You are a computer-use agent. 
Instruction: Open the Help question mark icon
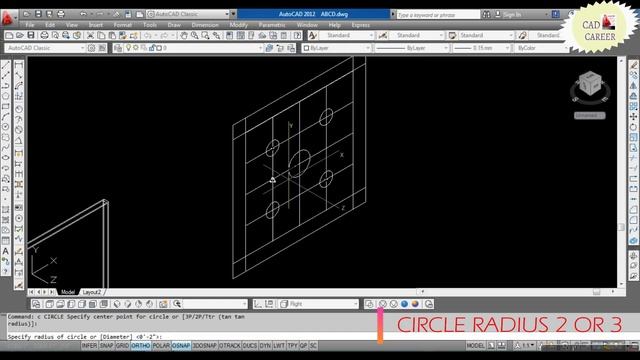click(x=297, y=36)
